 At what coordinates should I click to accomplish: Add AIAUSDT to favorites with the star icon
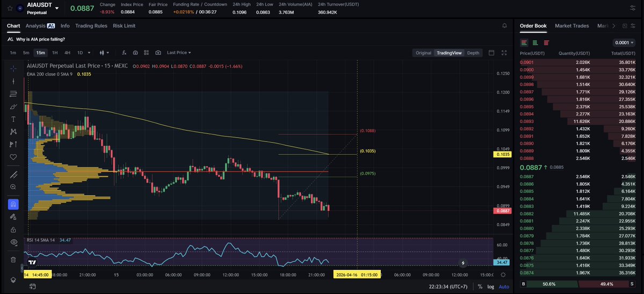tap(10, 8)
